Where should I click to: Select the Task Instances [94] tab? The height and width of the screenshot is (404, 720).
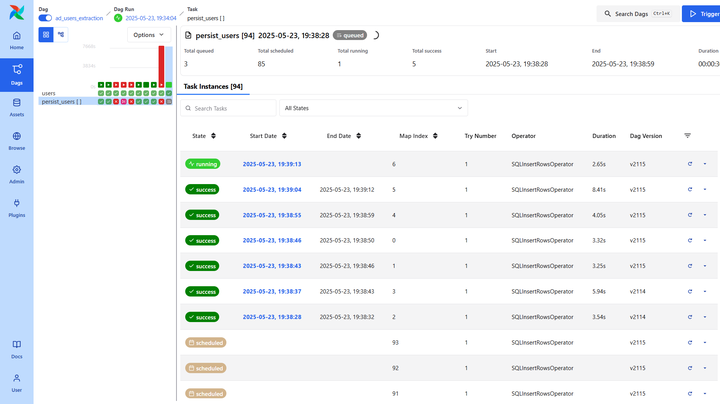213,86
